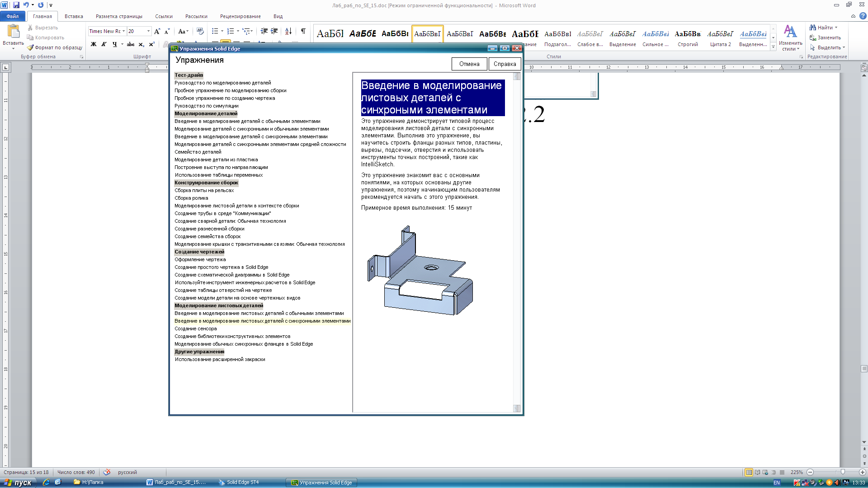Click the Redo icon in Quick Access toolbar

pos(41,5)
